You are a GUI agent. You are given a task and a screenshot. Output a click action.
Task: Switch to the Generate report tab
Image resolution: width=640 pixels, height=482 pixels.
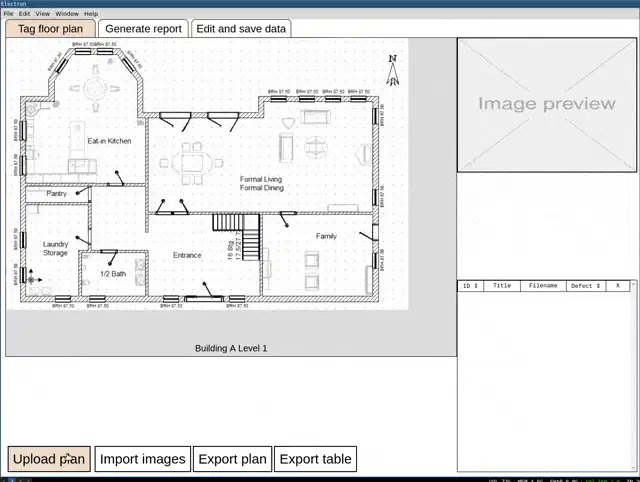143,29
